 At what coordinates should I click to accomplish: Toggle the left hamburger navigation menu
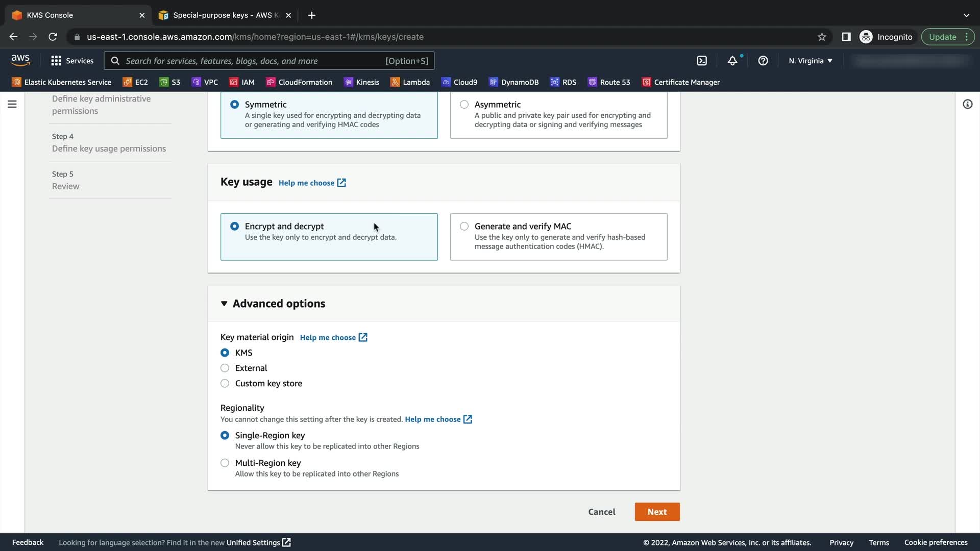[12, 104]
